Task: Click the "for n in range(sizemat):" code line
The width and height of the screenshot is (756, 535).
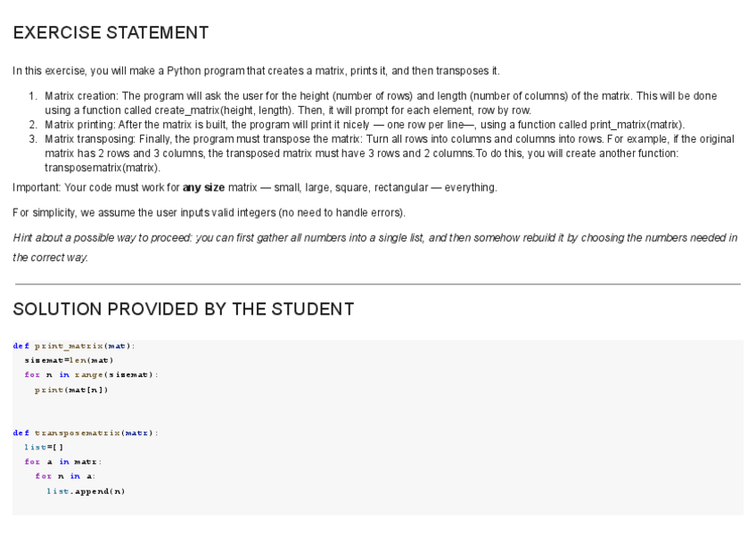Action: coord(91,374)
